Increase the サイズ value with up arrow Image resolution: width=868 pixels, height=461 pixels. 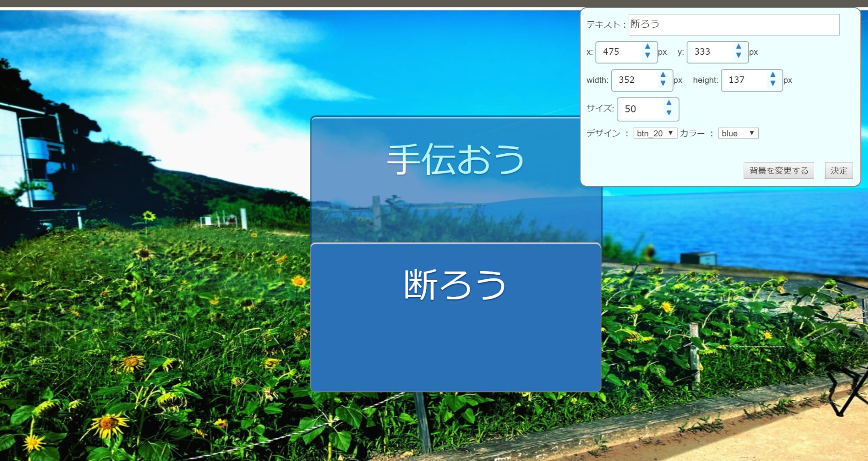(x=669, y=104)
